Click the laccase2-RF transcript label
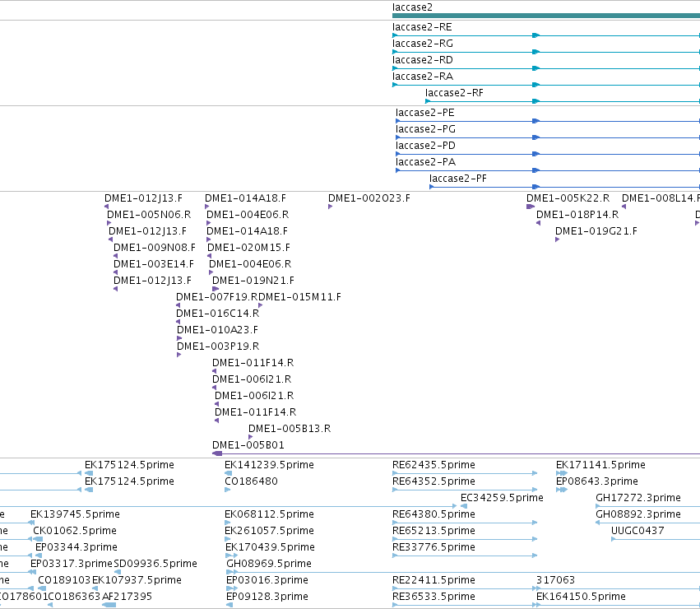The image size is (700, 609). tap(454, 93)
